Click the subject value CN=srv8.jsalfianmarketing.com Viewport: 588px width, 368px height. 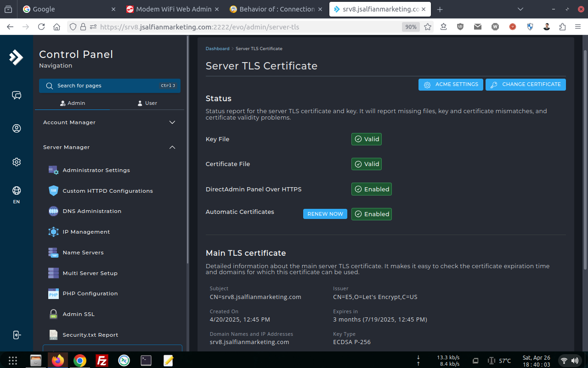click(255, 297)
